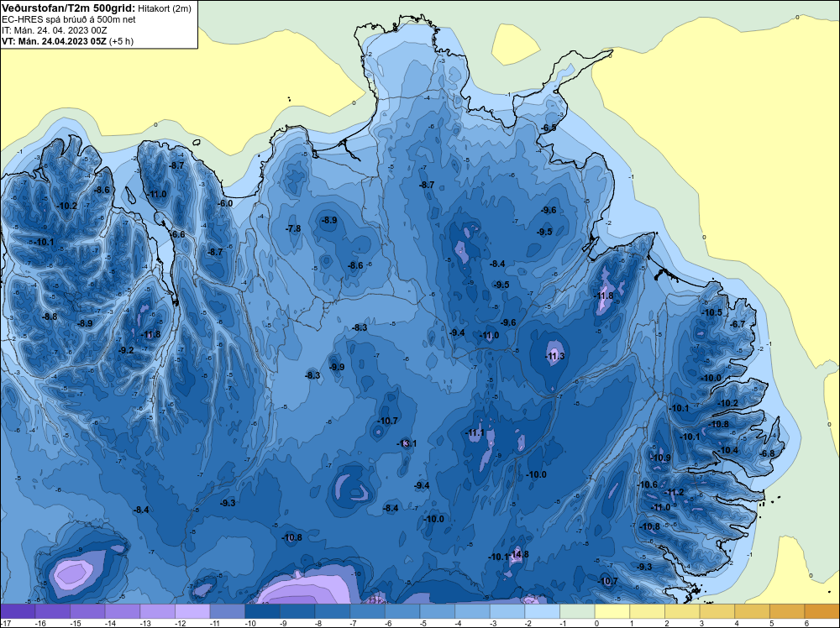Click the -6.7 temperature value

tap(738, 324)
